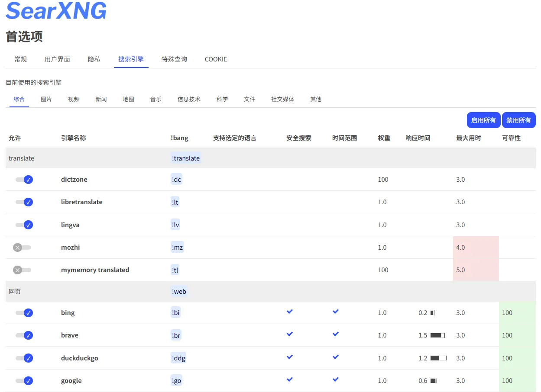Disable the dictzone engine toggle
541x392 pixels.
coord(24,180)
